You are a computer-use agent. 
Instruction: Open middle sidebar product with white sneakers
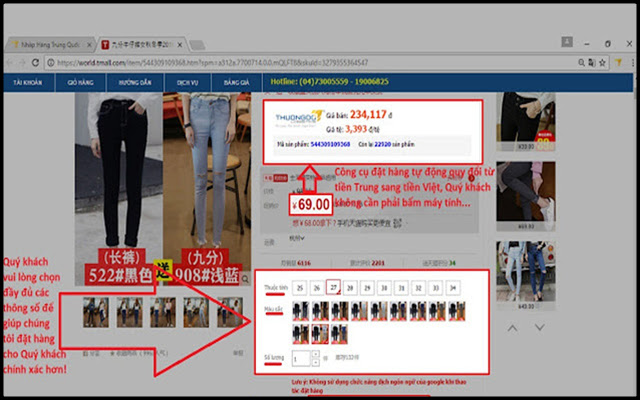pyautogui.click(x=526, y=196)
